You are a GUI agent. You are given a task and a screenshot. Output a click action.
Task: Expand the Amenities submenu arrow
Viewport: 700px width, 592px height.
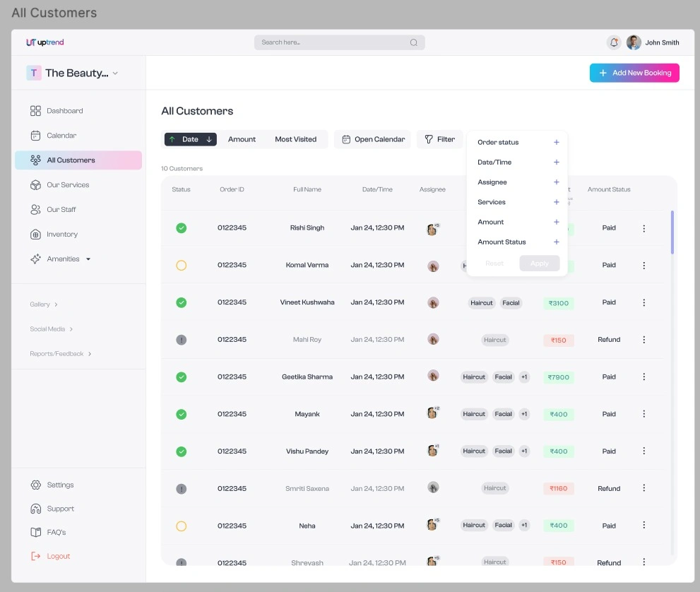[x=88, y=259]
